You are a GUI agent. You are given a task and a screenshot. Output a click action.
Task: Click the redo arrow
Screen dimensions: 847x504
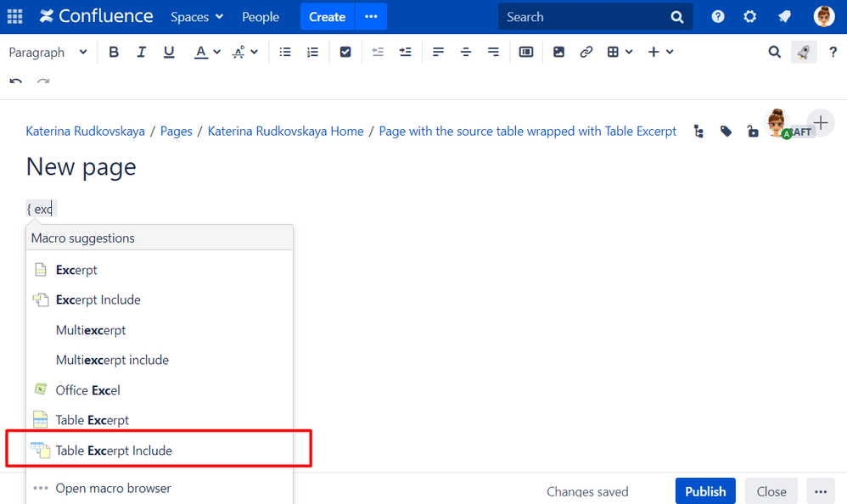pos(43,81)
